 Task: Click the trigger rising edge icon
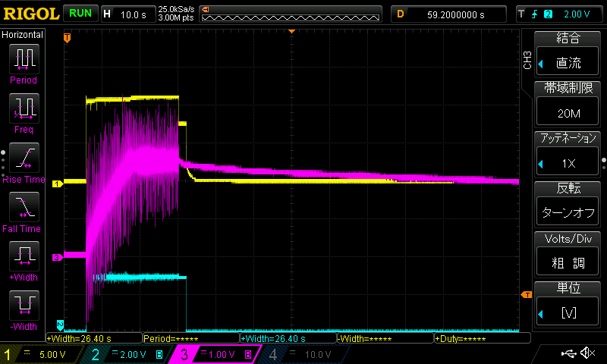coord(535,14)
